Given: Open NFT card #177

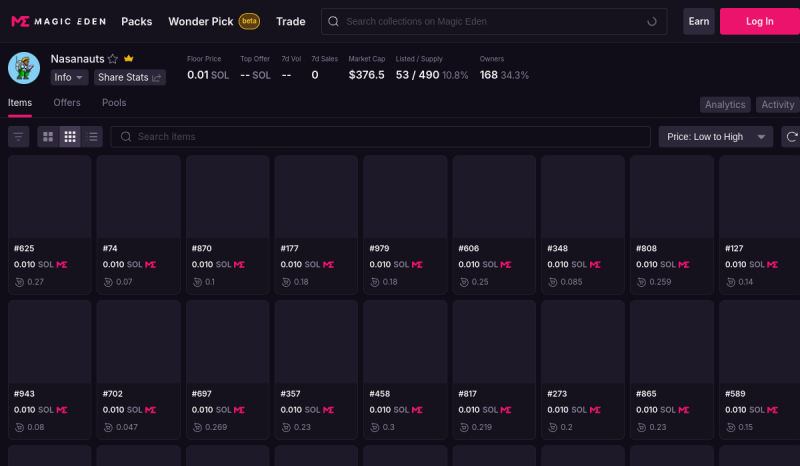Looking at the screenshot, I should click(316, 225).
